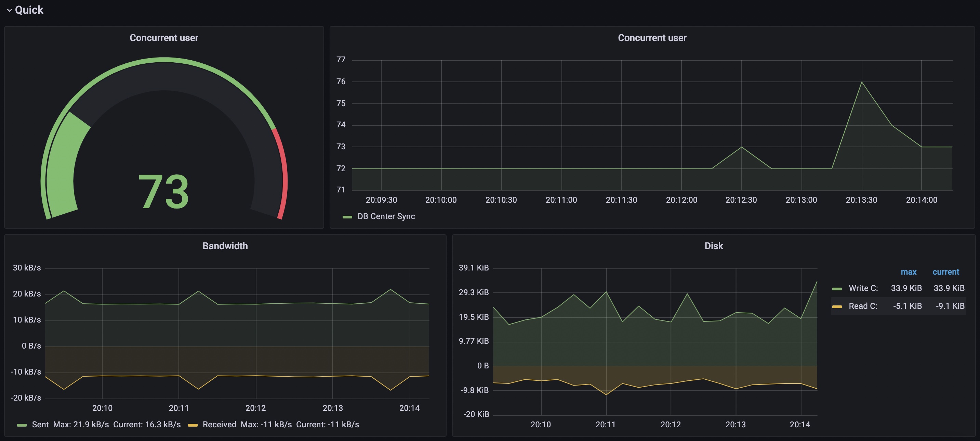Click the Write C: green color marker
The width and height of the screenshot is (980, 441).
[x=837, y=289]
